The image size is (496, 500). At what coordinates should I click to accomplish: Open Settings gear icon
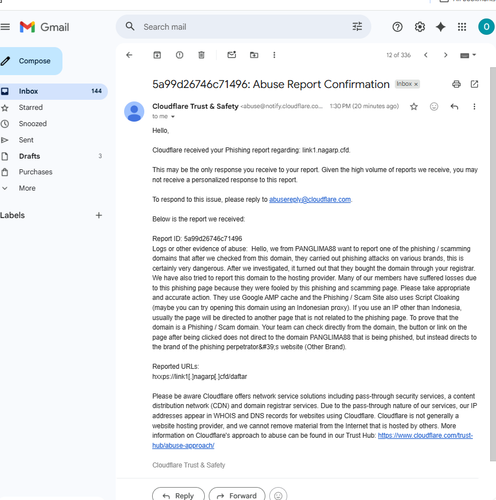(x=420, y=27)
